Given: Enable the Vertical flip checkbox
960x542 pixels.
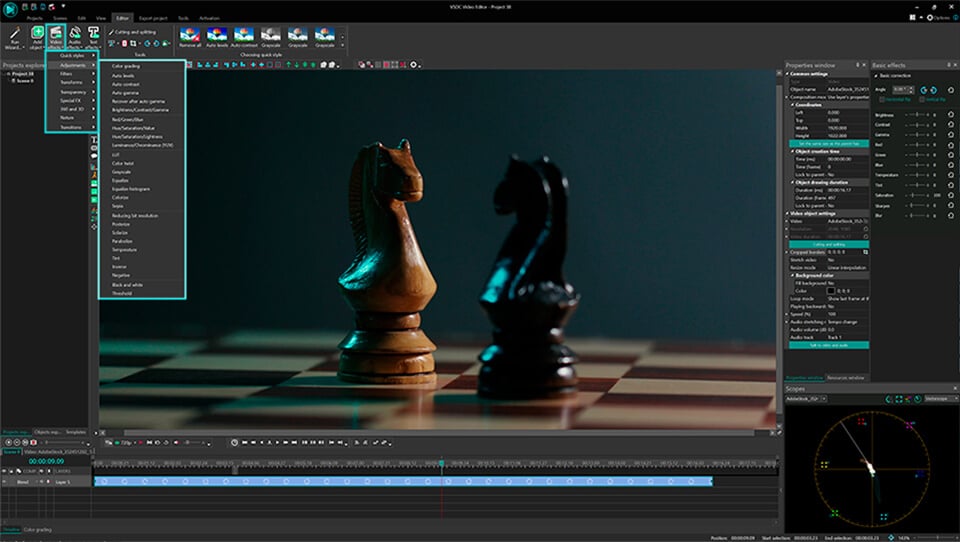Looking at the screenshot, I should click(922, 99).
